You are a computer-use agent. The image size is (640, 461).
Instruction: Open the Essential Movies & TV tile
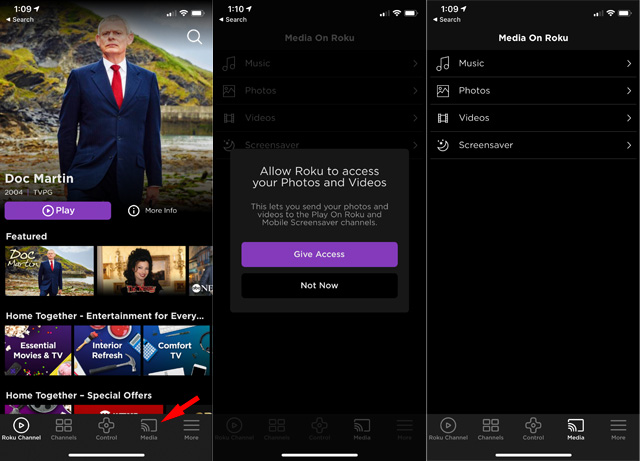click(x=38, y=350)
